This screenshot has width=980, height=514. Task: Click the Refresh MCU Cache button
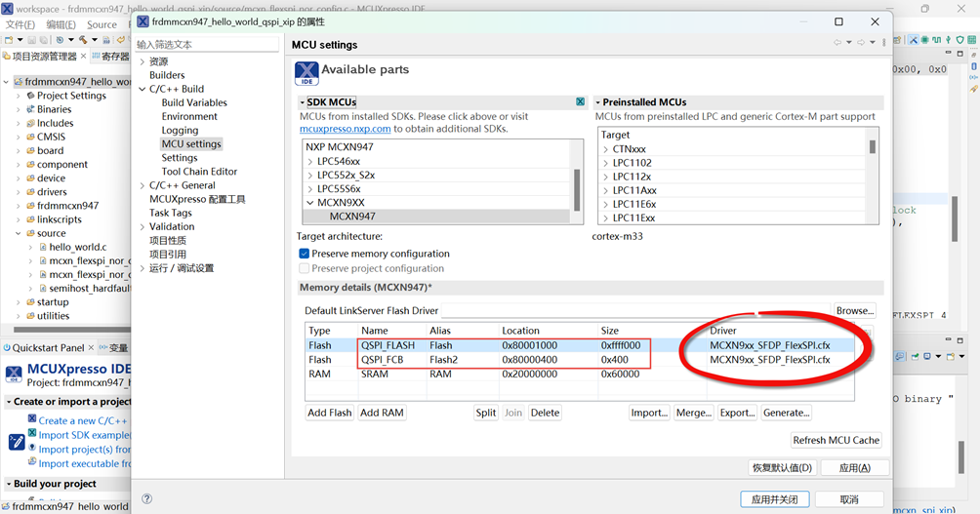click(x=837, y=440)
